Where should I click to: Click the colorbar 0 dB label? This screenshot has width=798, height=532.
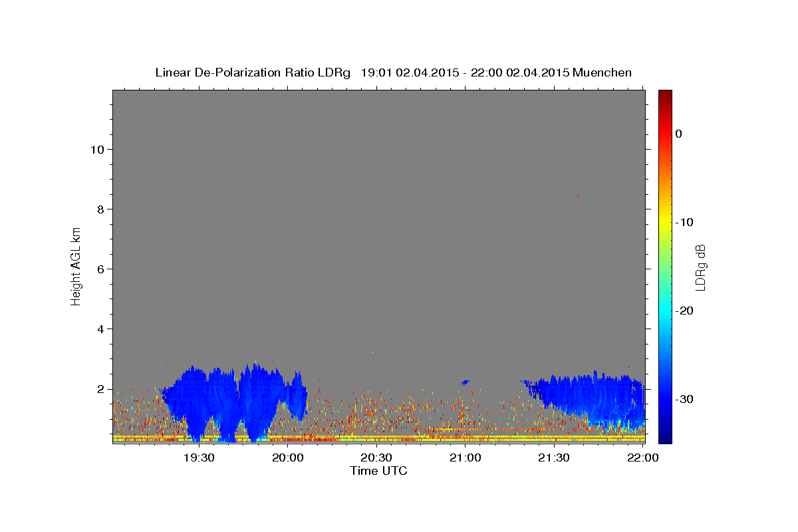point(679,134)
